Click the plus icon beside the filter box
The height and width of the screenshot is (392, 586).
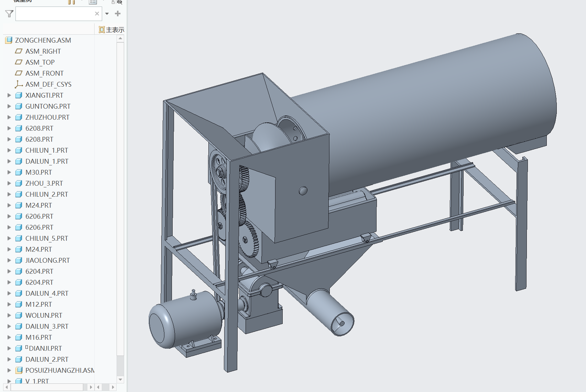click(118, 14)
